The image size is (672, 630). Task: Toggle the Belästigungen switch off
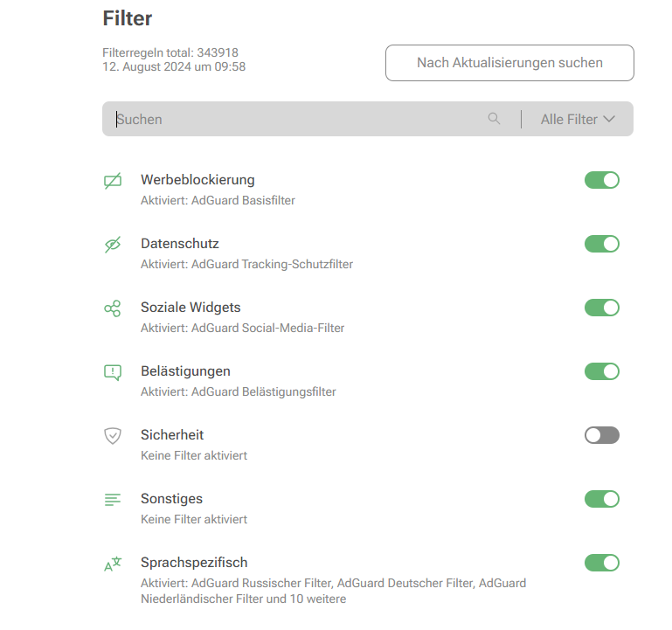(601, 371)
